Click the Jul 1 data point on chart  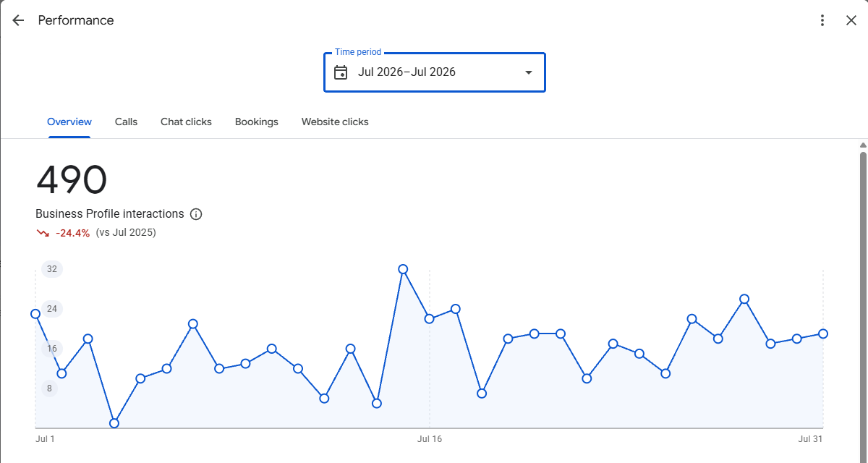[x=35, y=314]
